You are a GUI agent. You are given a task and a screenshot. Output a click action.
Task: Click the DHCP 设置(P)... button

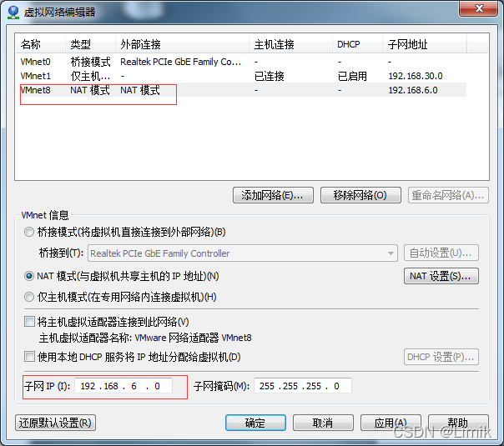441,357
